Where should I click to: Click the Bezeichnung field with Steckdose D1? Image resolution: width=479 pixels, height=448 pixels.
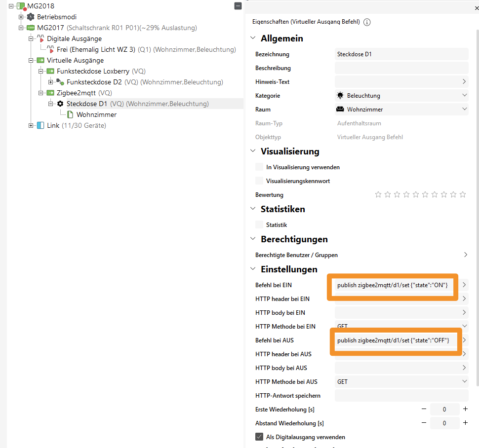coord(401,54)
